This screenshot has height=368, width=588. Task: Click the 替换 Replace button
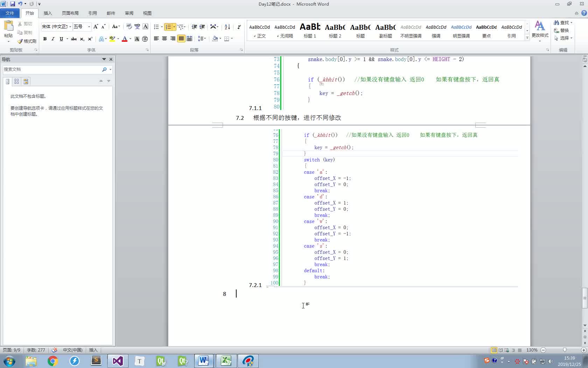561,30
